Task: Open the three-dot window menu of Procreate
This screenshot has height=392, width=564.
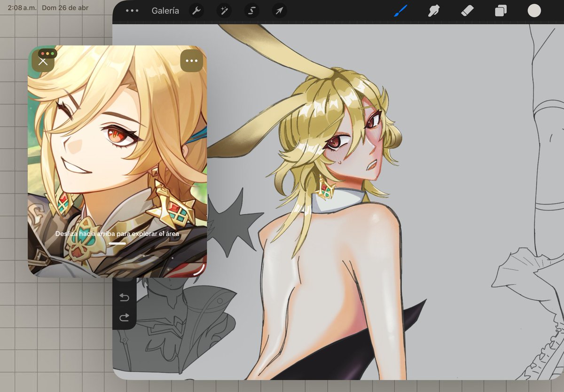Action: (132, 10)
